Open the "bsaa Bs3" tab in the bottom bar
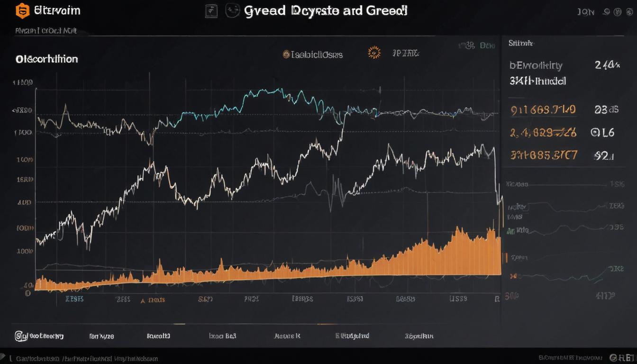The height and width of the screenshot is (364, 637). point(222,336)
